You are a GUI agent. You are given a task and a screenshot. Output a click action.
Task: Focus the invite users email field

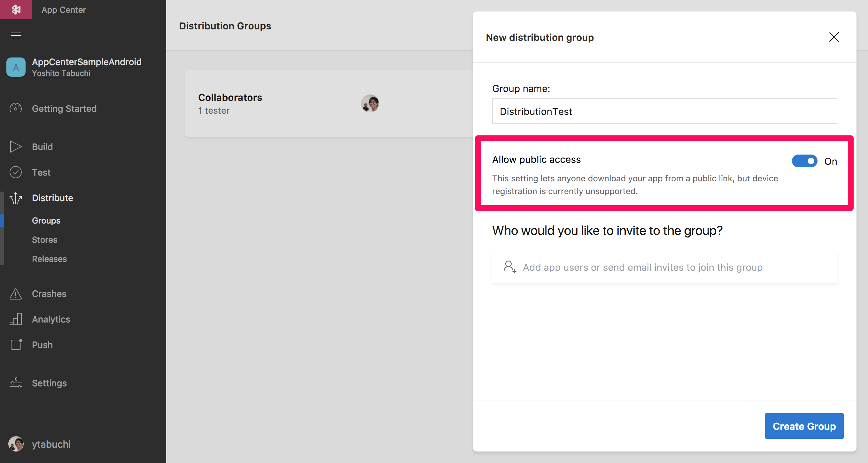(664, 267)
